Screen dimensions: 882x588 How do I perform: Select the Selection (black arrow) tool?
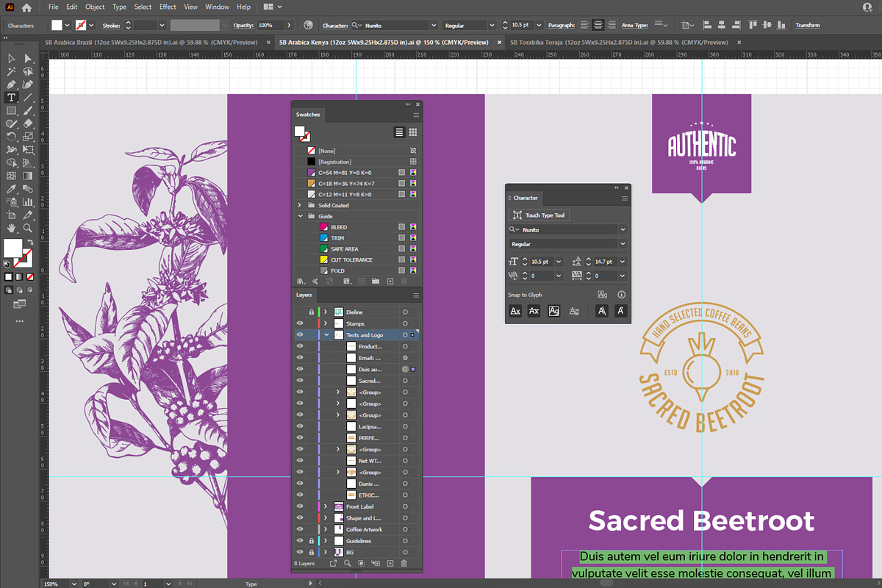(12, 58)
